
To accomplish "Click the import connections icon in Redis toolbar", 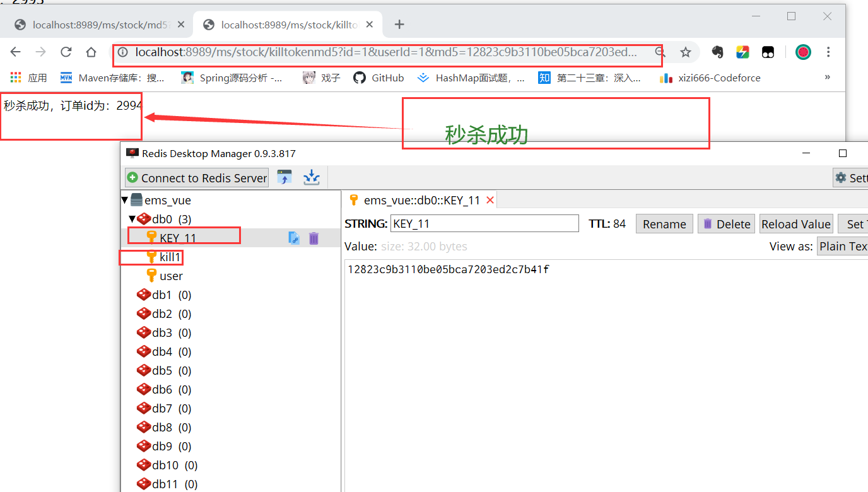I will [x=284, y=177].
